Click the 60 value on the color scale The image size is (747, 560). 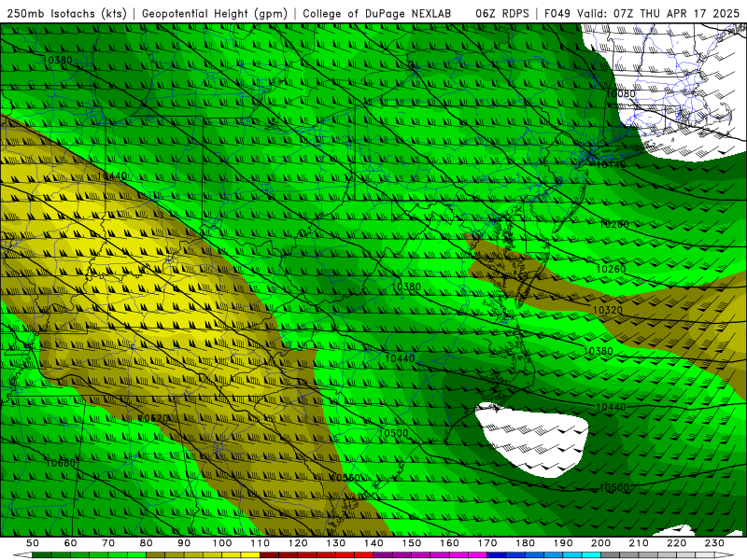click(71, 543)
